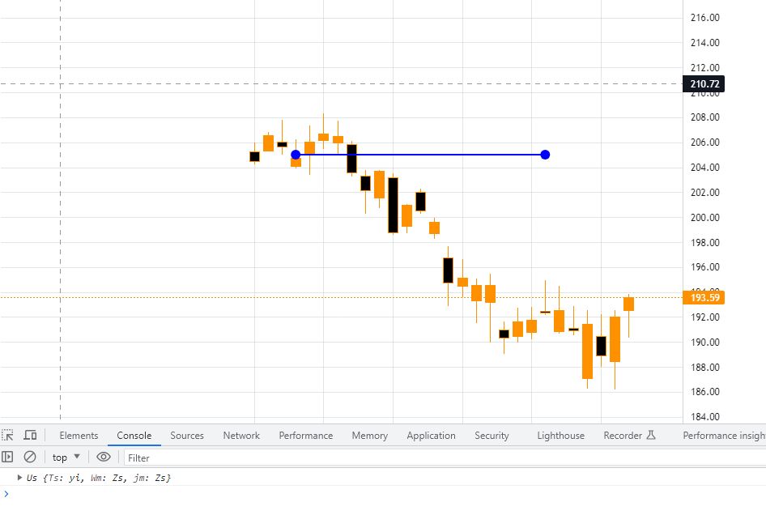This screenshot has height=532, width=766.
Task: Select the blue horizontal trendline
Action: [421, 154]
